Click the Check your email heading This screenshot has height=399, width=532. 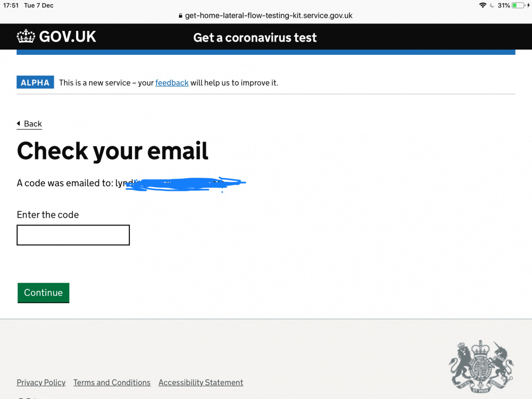point(112,151)
